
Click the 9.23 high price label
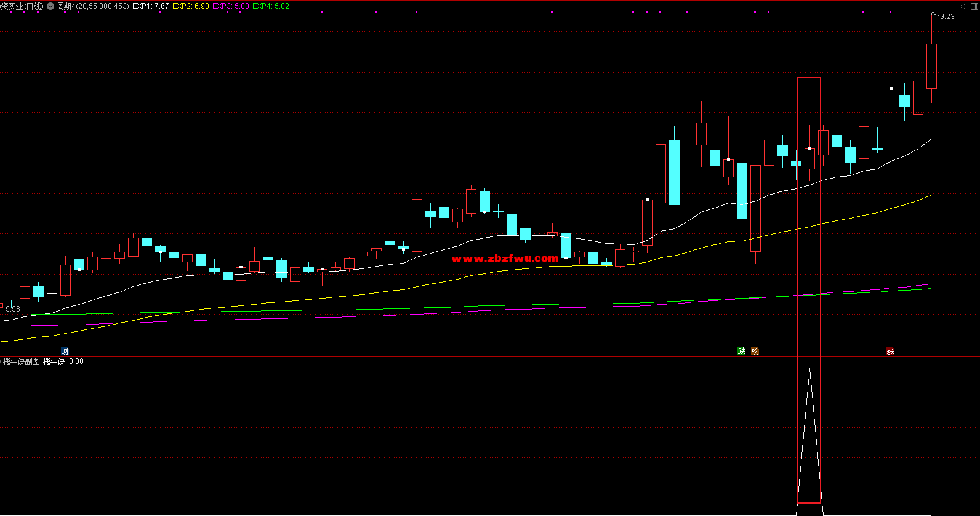(947, 17)
